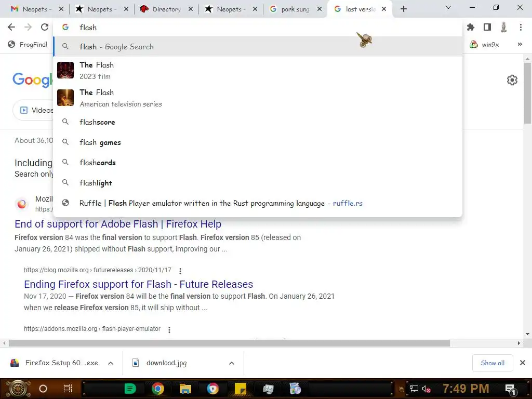Image resolution: width=532 pixels, height=399 pixels.
Task: Pick the 'flashlight' suggestion
Action: [258, 182]
